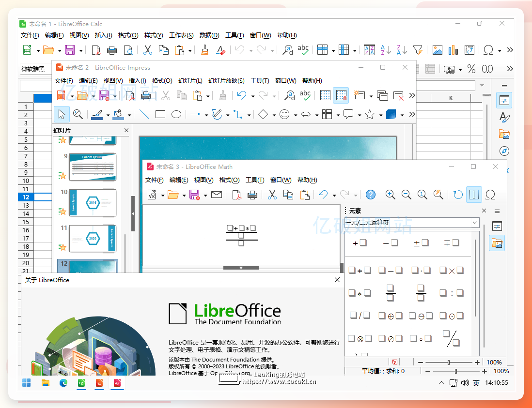Open 数据(D) menu in Calc
532x408 pixels.
click(x=209, y=35)
